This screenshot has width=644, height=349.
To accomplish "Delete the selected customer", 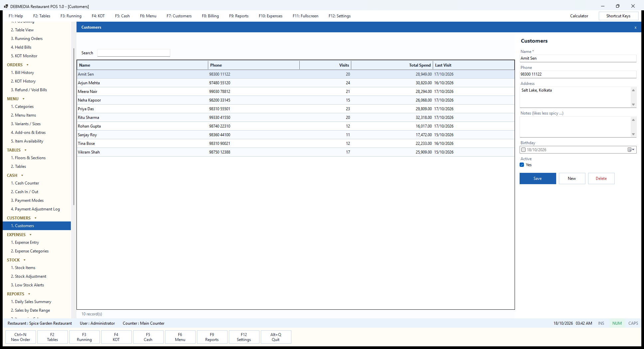I will click(x=601, y=178).
